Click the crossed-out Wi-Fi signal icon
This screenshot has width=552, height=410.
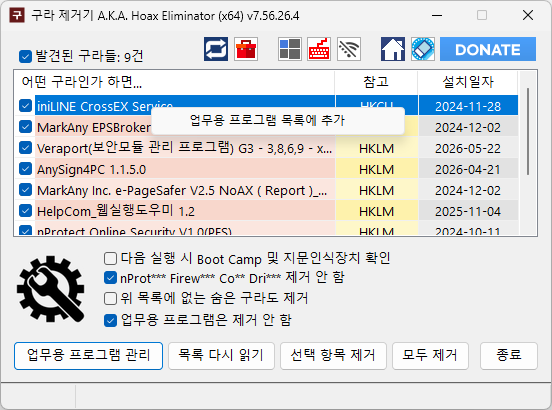point(349,49)
